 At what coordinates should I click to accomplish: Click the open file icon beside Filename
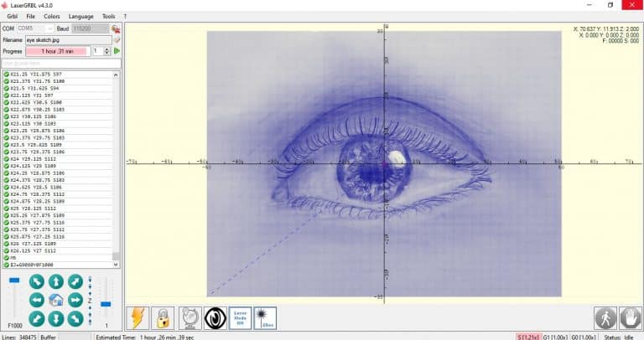[117, 39]
